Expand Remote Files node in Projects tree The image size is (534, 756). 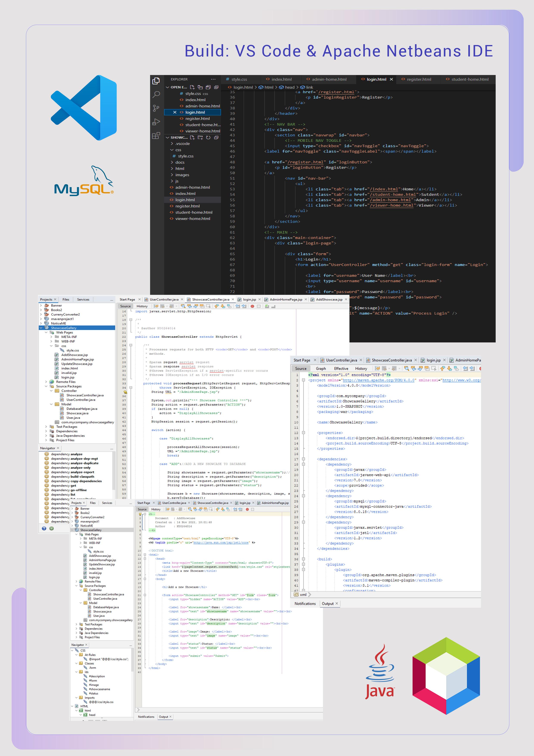(x=46, y=382)
